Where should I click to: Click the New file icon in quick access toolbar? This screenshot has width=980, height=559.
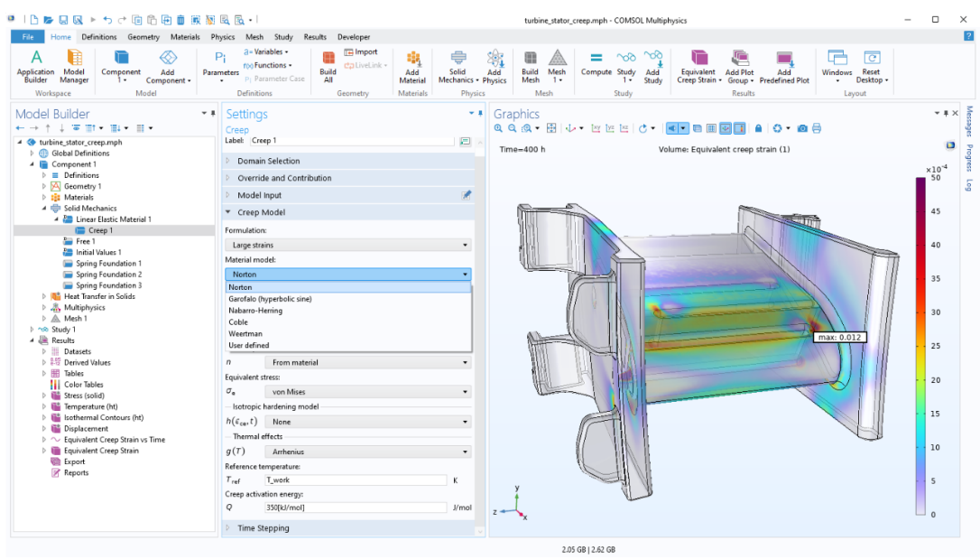pos(33,20)
